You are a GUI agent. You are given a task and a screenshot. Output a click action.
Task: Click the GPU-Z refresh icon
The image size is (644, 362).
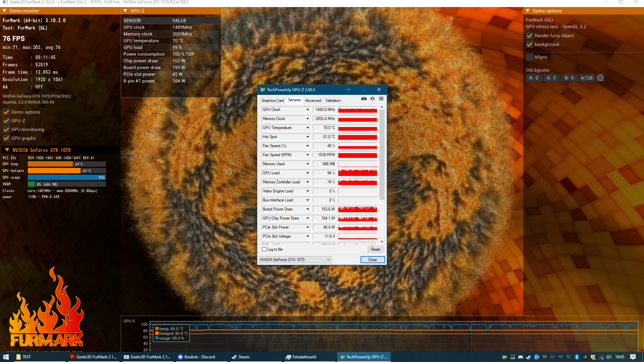tap(372, 99)
